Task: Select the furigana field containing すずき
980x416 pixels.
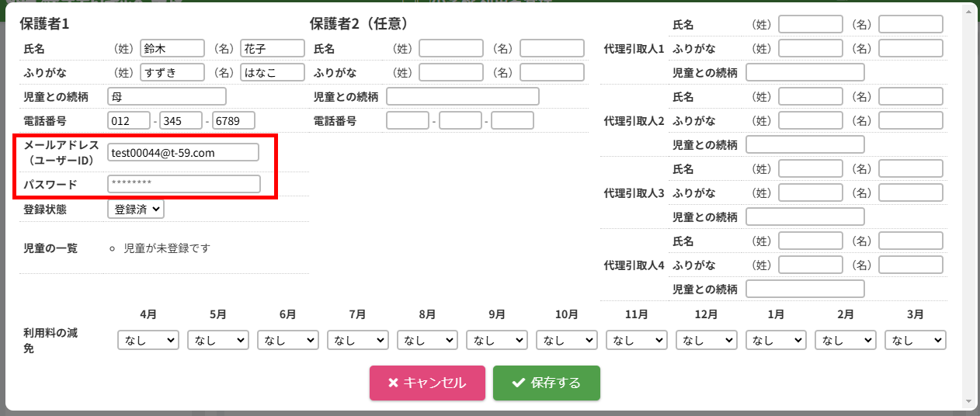Action: [172, 72]
